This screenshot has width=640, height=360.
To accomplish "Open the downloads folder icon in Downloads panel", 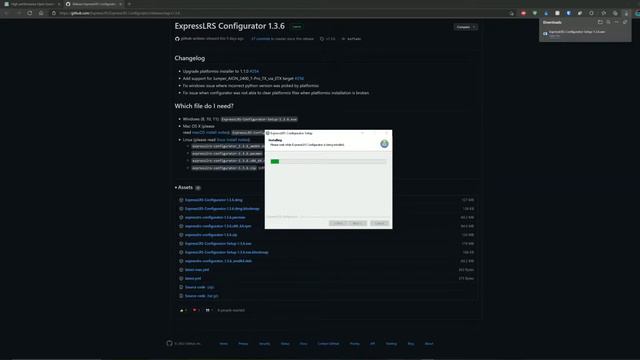I will [x=600, y=22].
